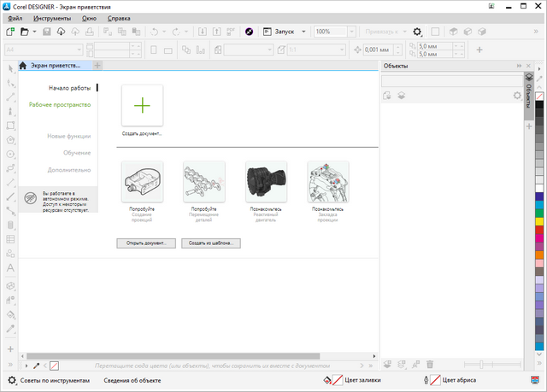Open the Tool Hints gear in status bar

11,380
